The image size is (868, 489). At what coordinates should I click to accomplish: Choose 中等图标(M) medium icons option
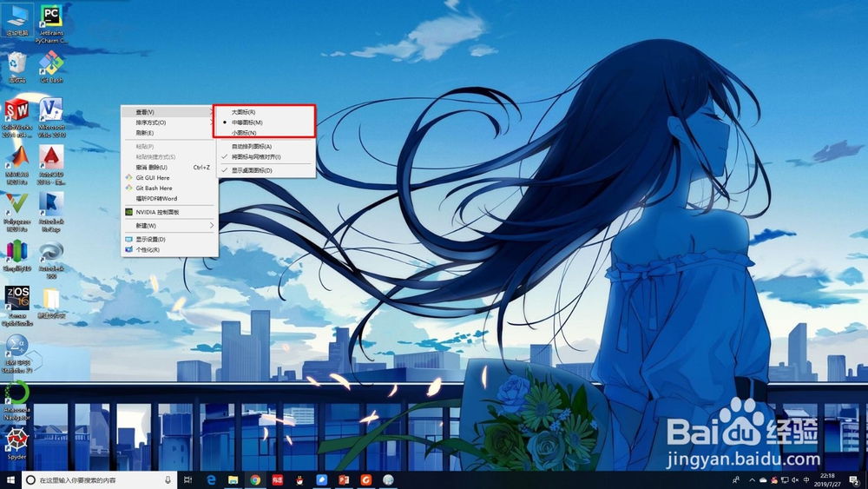point(266,122)
